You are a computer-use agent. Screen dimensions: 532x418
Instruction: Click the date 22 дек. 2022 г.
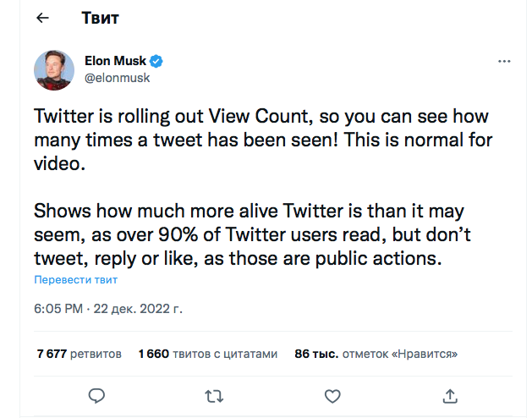coord(136,310)
